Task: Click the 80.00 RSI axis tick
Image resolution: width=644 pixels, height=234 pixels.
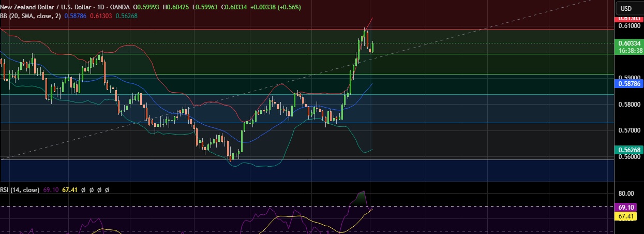Action: [x=626, y=194]
